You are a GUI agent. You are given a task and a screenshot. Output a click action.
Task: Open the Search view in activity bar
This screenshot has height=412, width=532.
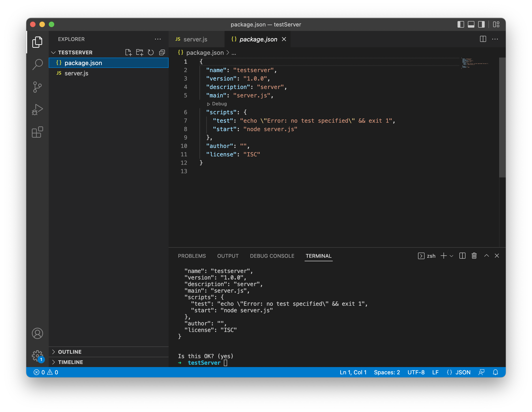[37, 64]
